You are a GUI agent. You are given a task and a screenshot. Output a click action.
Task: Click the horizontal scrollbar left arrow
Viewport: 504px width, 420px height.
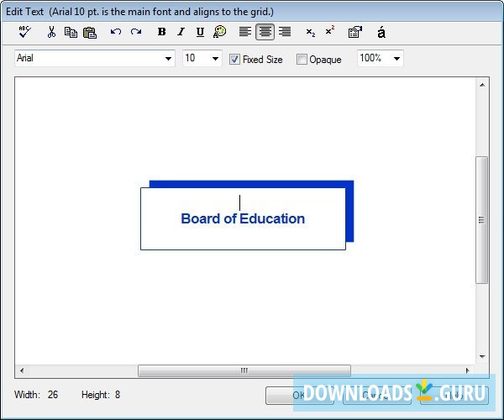tap(22, 370)
